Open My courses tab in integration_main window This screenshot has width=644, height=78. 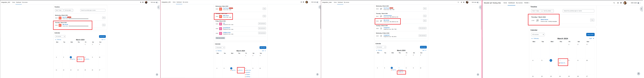tap(346, 2)
